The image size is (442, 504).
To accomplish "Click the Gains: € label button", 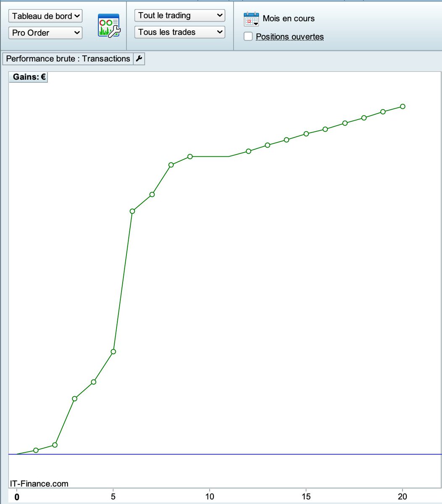I will coord(29,77).
